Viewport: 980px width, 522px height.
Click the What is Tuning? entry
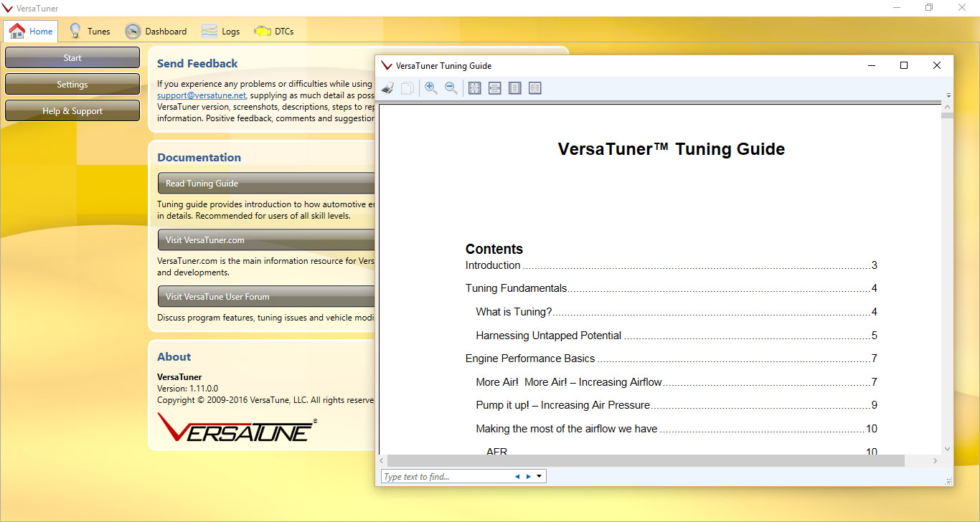coord(677,312)
